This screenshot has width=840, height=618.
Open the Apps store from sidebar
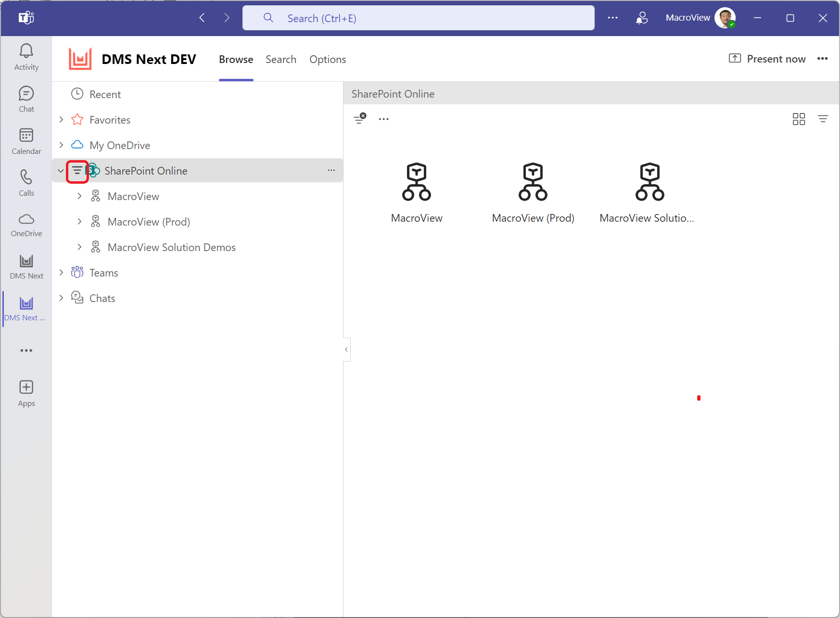tap(26, 393)
